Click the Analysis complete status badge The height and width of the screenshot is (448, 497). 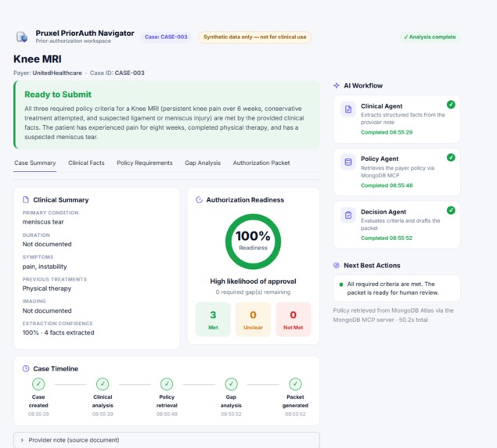(x=430, y=37)
